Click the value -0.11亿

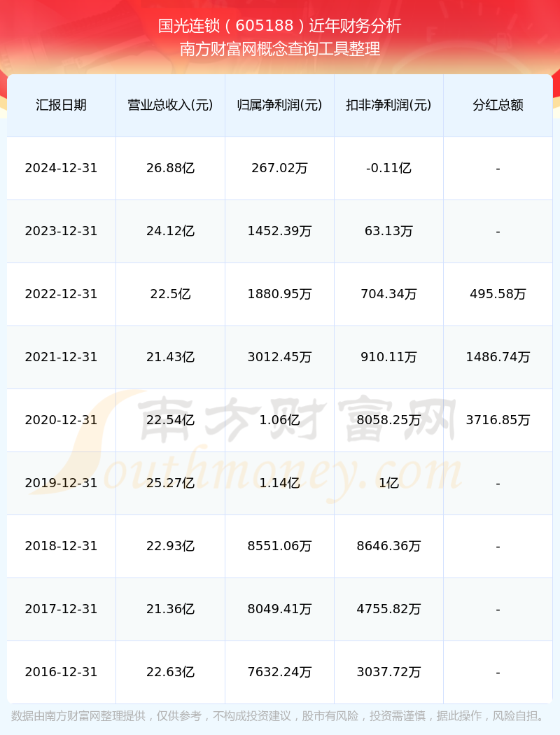(x=389, y=168)
